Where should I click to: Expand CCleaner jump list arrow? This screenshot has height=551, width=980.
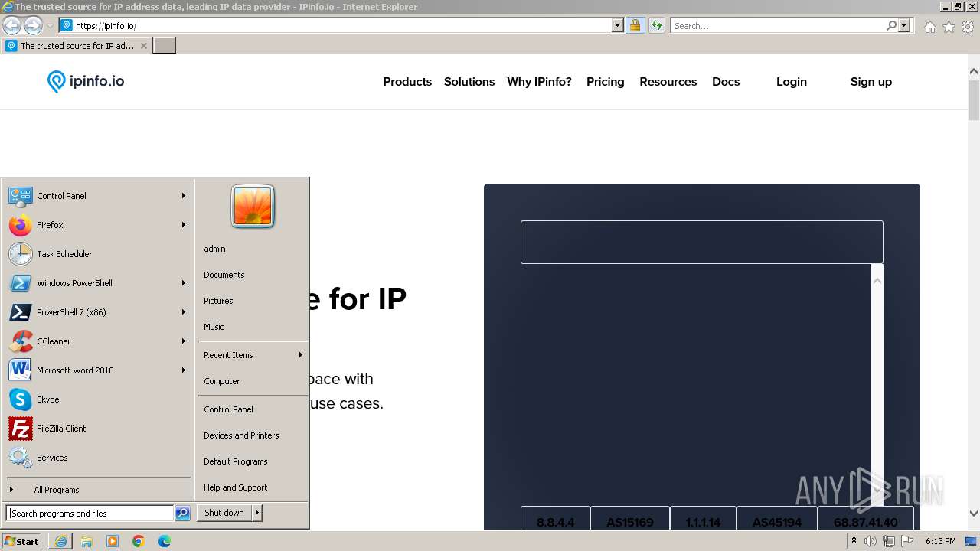(184, 341)
